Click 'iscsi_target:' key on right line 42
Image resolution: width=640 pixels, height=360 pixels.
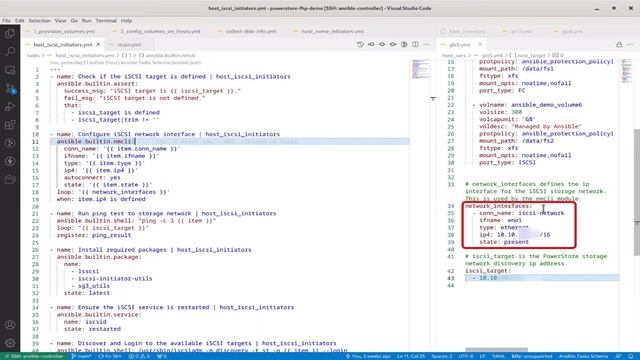click(x=488, y=271)
